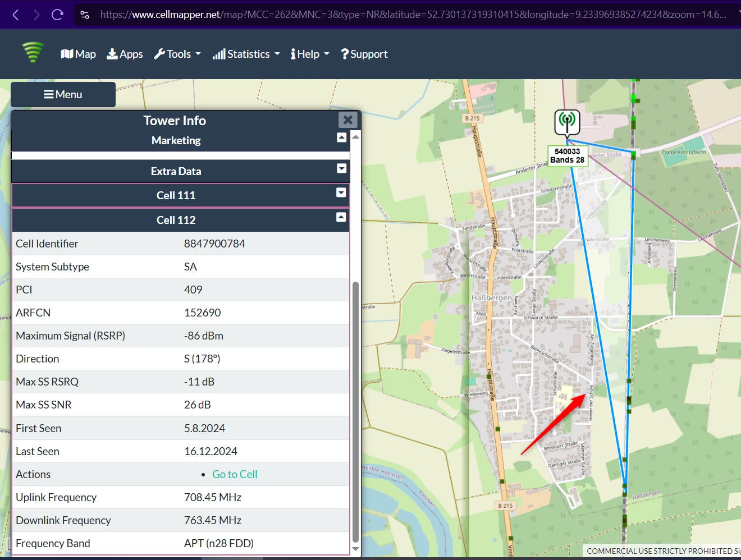Click the browser forward arrow
Image resolution: width=741 pixels, height=560 pixels.
pyautogui.click(x=36, y=15)
